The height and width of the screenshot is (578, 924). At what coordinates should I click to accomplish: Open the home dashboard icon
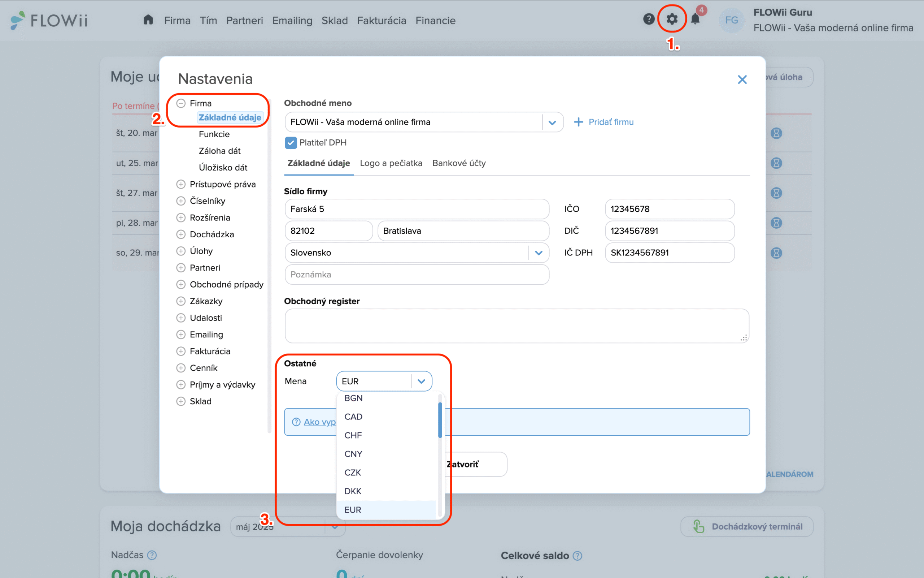click(x=148, y=20)
